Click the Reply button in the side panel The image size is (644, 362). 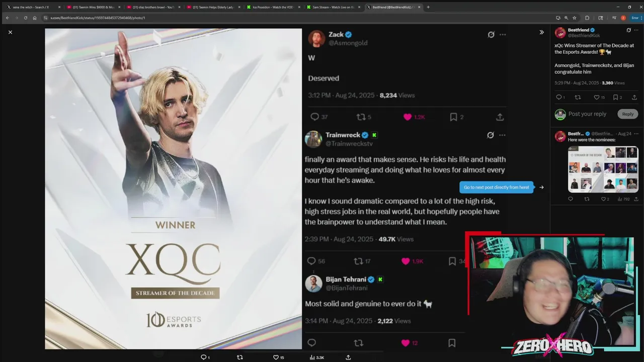(628, 114)
